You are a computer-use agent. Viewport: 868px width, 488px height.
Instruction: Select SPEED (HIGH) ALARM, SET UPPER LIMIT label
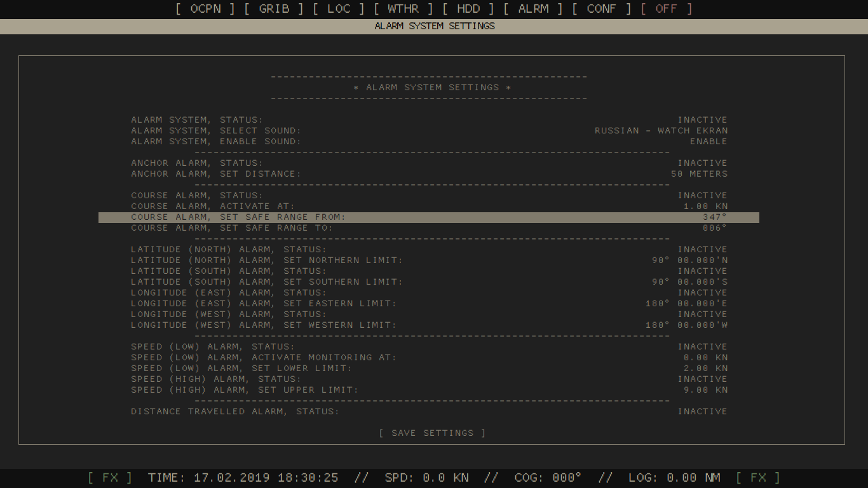245,390
